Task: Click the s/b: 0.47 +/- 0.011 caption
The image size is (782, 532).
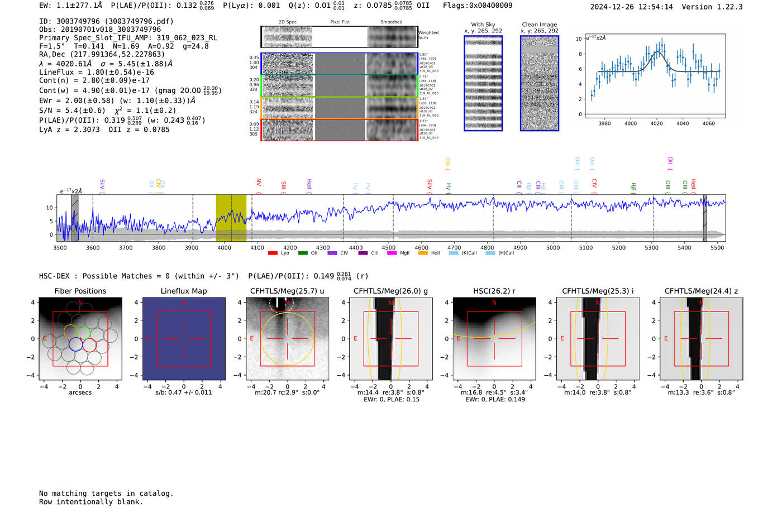Action: point(184,392)
